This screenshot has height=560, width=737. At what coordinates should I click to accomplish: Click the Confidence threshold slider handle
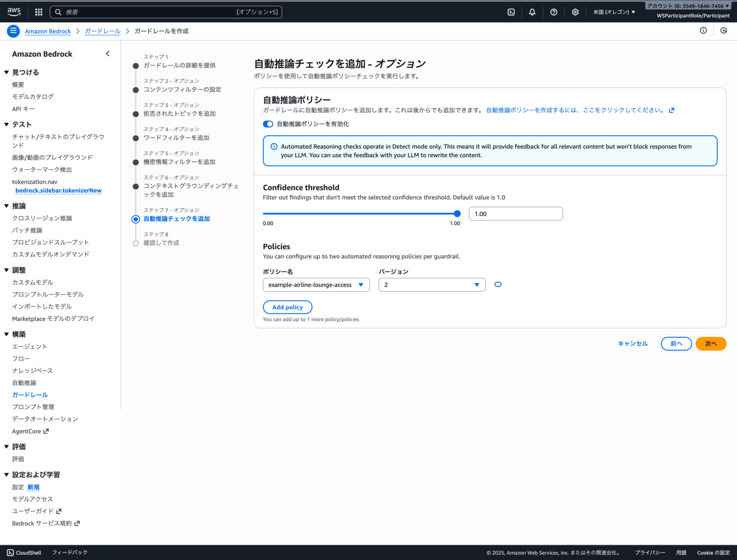click(457, 214)
